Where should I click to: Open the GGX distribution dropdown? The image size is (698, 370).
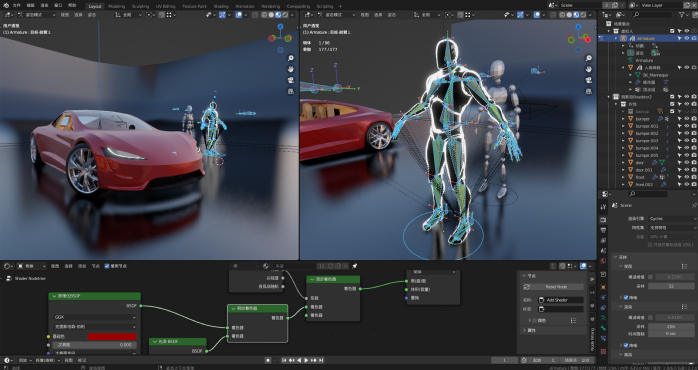tap(94, 317)
